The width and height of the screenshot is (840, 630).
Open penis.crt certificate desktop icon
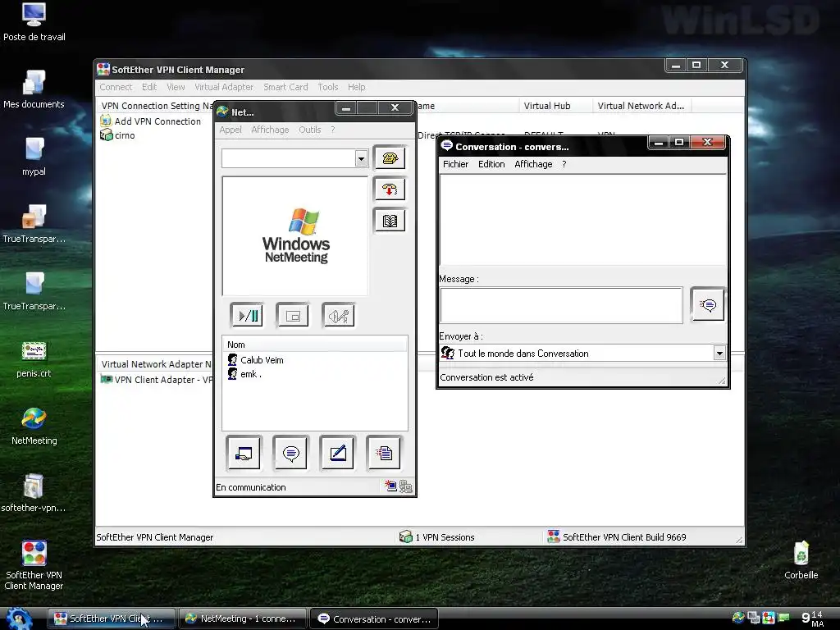point(34,359)
